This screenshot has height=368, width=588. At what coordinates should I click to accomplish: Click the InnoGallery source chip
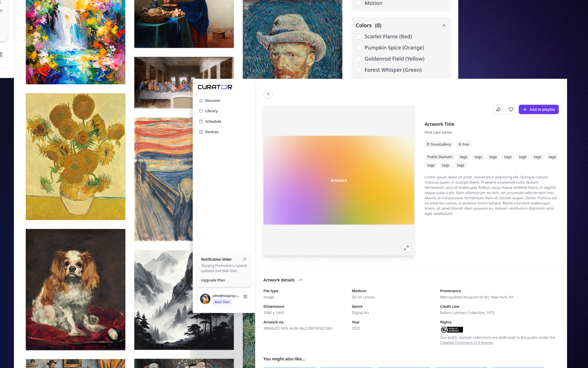438,144
